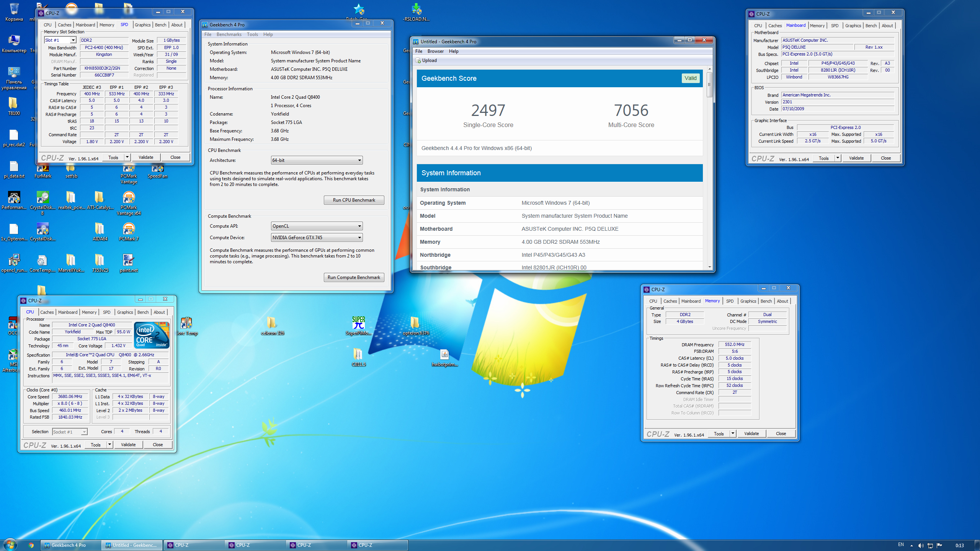Open AIDA64 folder icon
980x551 pixels.
pyautogui.click(x=100, y=232)
